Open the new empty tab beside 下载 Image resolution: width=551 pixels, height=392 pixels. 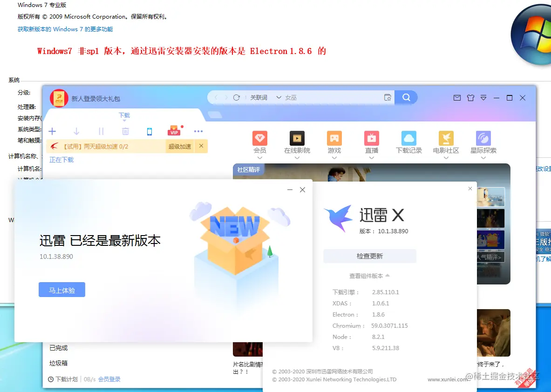(x=215, y=115)
